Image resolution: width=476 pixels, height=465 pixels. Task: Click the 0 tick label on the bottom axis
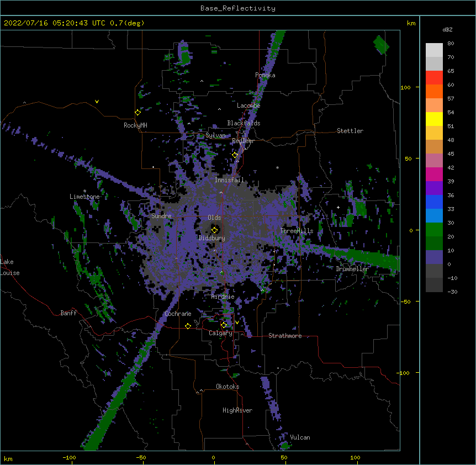pyautogui.click(x=213, y=457)
